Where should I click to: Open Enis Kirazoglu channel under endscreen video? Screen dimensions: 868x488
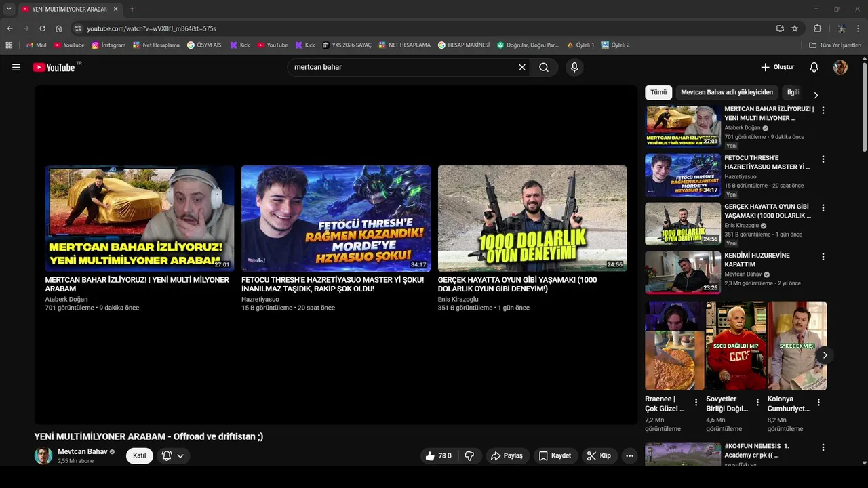pyautogui.click(x=458, y=299)
